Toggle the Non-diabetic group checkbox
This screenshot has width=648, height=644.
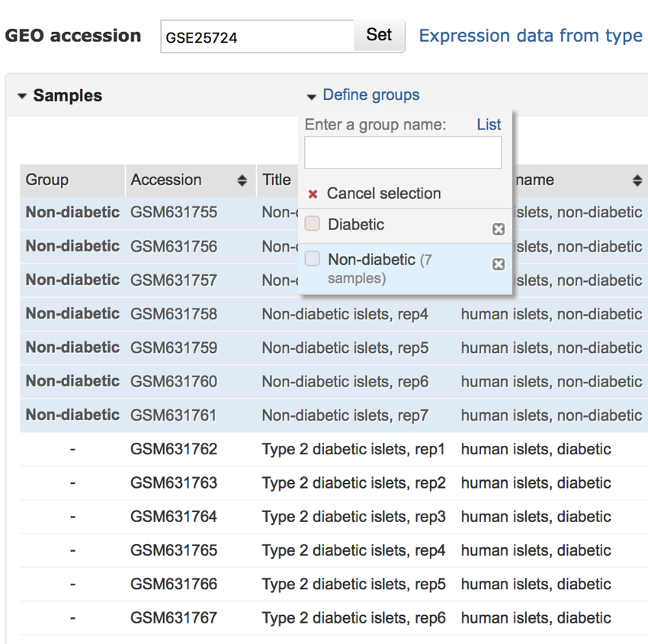[313, 260]
